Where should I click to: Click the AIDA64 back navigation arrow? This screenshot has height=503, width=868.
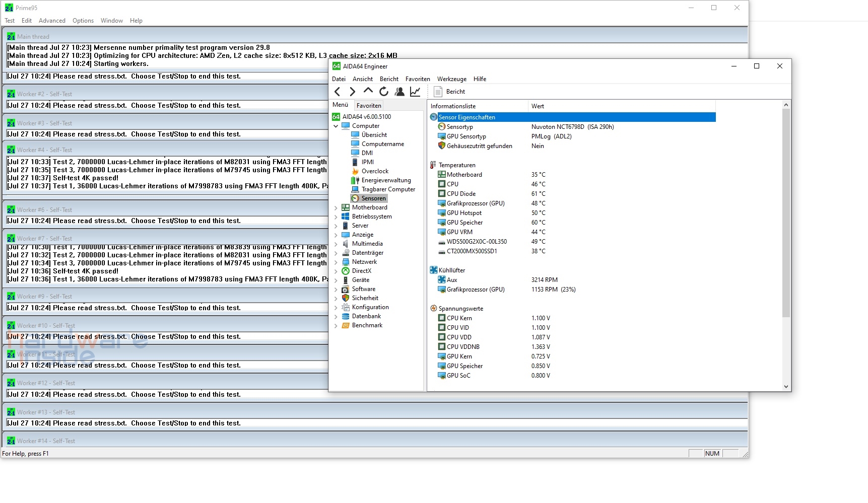[338, 92]
